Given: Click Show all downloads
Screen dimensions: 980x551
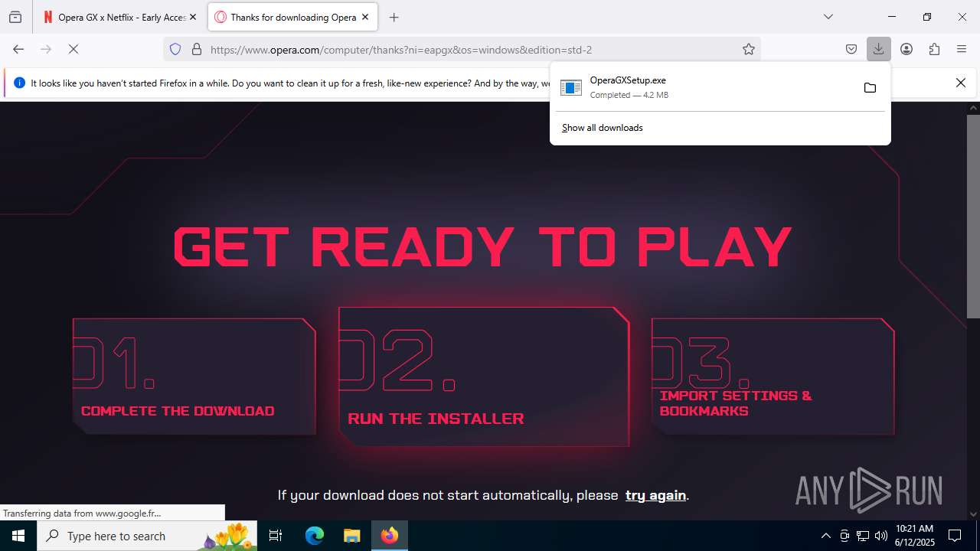Looking at the screenshot, I should point(603,128).
